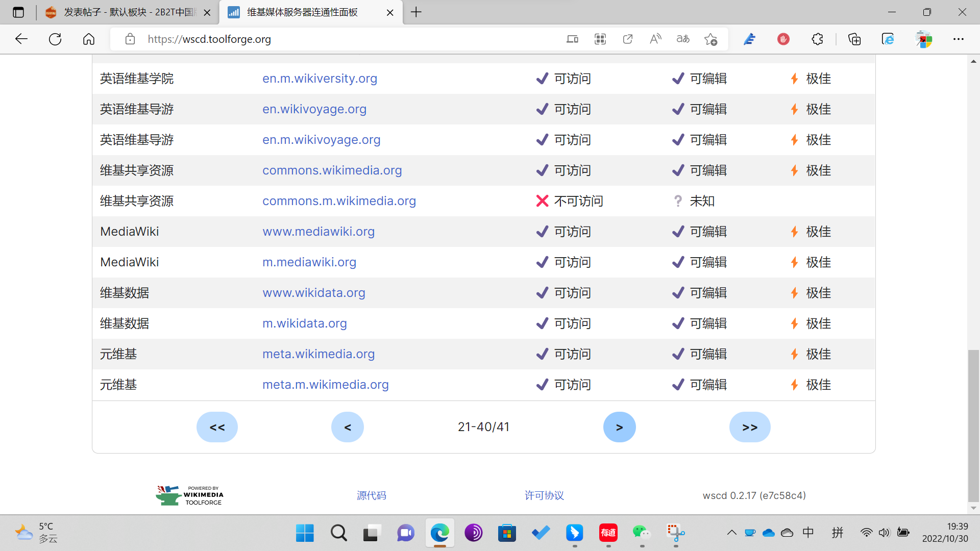Open the WeChat taskbar icon

(642, 533)
